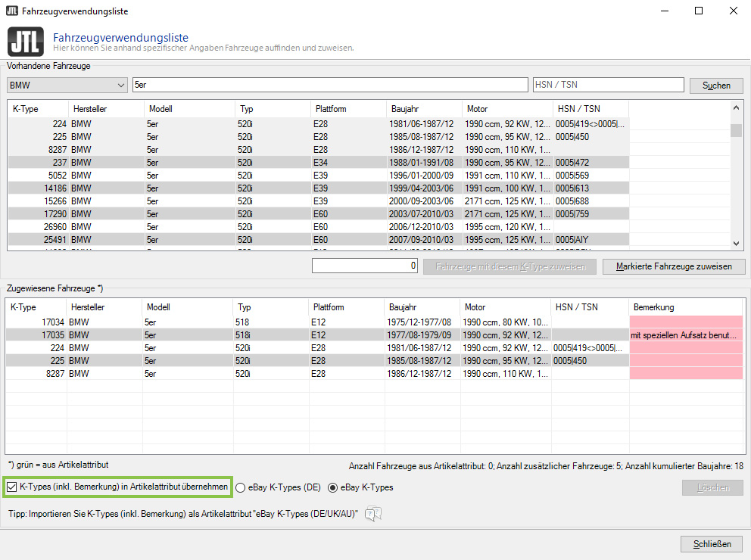This screenshot has width=751, height=560.
Task: Click the help icon beside the Tipp text
Action: (x=372, y=515)
